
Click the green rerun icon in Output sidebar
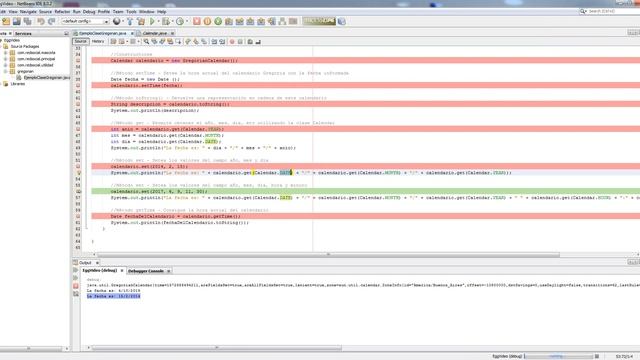(76, 270)
